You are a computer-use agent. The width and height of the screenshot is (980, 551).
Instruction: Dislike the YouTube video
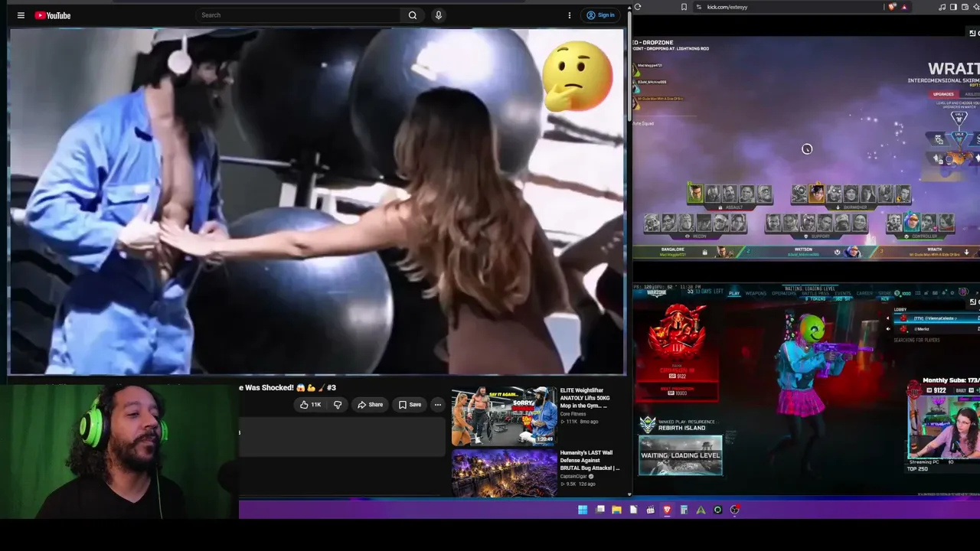[338, 405]
